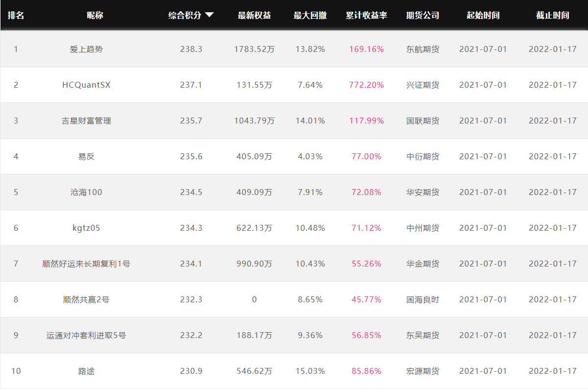Open the 路途 nickname
Image resolution: width=588 pixels, height=389 pixels.
pyautogui.click(x=86, y=371)
